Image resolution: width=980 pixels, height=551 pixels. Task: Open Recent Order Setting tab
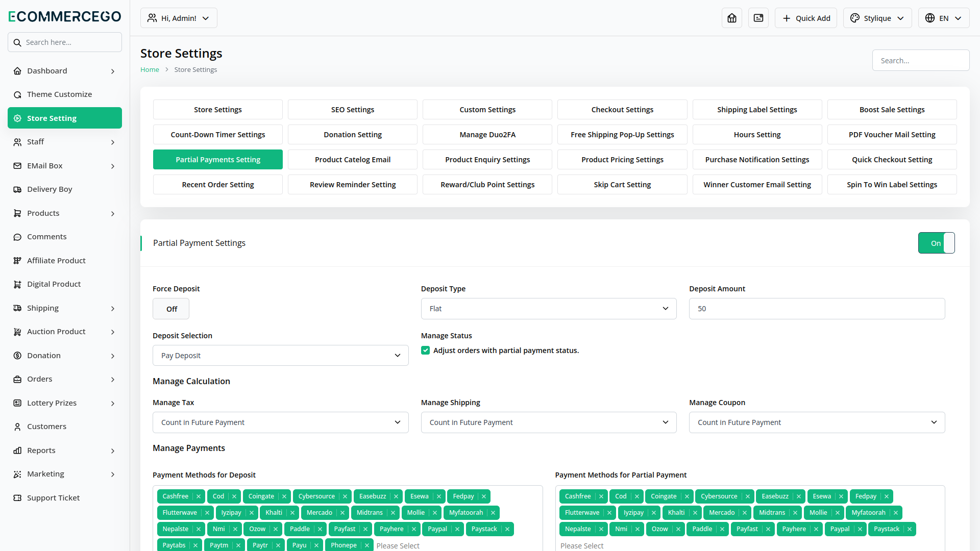218,185
